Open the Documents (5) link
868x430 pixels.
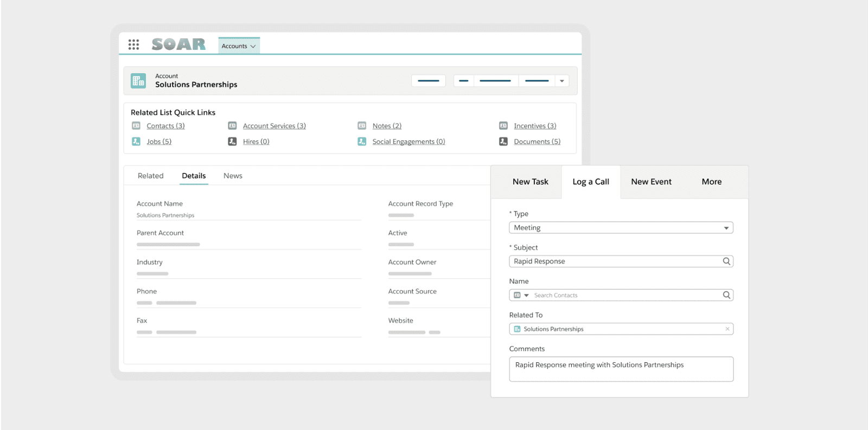[x=537, y=142]
